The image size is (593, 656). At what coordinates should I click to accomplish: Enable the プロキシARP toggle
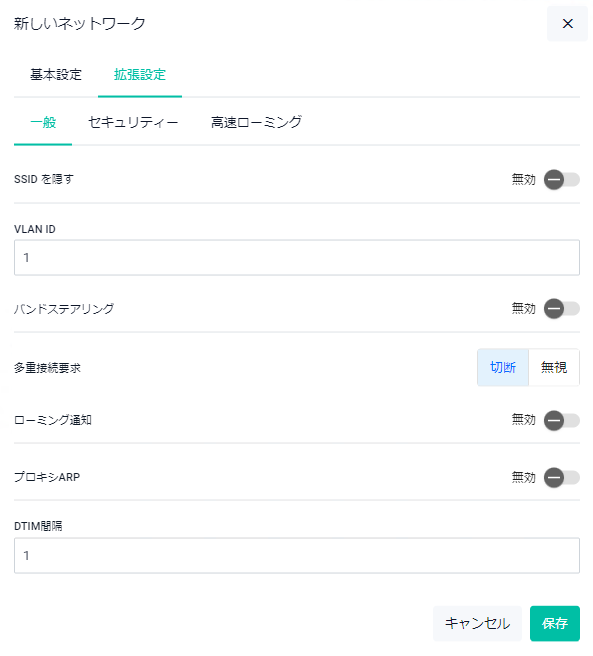pyautogui.click(x=562, y=477)
